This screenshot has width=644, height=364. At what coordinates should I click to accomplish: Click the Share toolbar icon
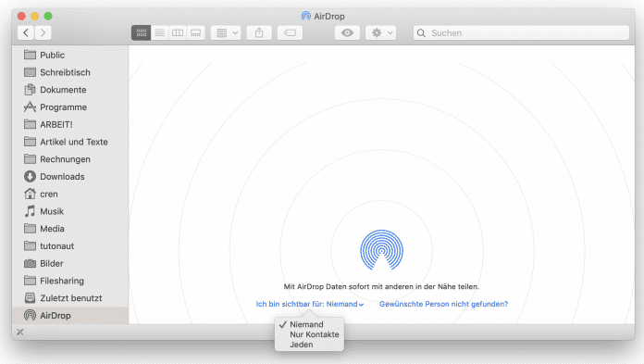tap(259, 33)
